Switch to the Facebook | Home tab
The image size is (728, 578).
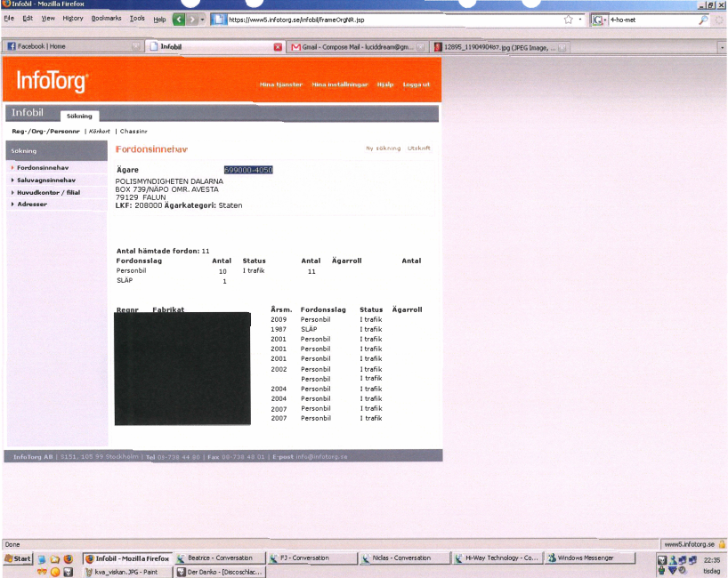pos(72,46)
